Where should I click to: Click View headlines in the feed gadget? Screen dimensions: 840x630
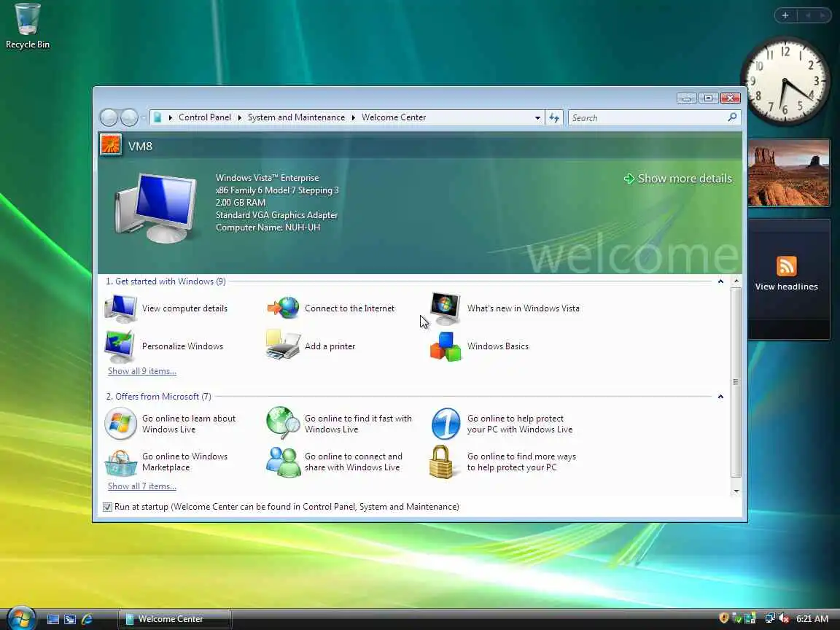[787, 287]
